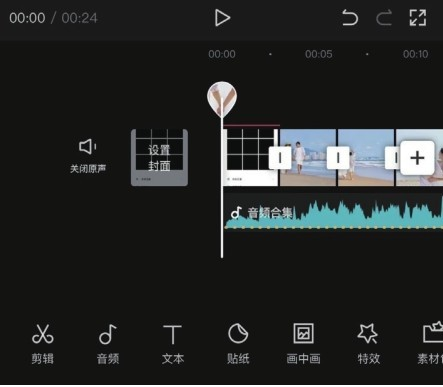Open the 设置封面 cover thumbnail

[x=159, y=157]
